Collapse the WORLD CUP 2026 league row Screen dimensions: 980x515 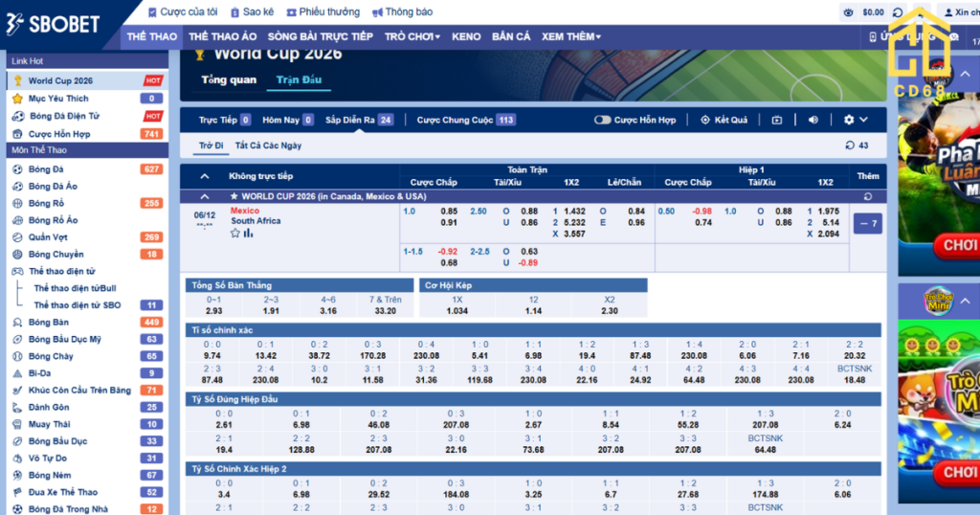205,196
